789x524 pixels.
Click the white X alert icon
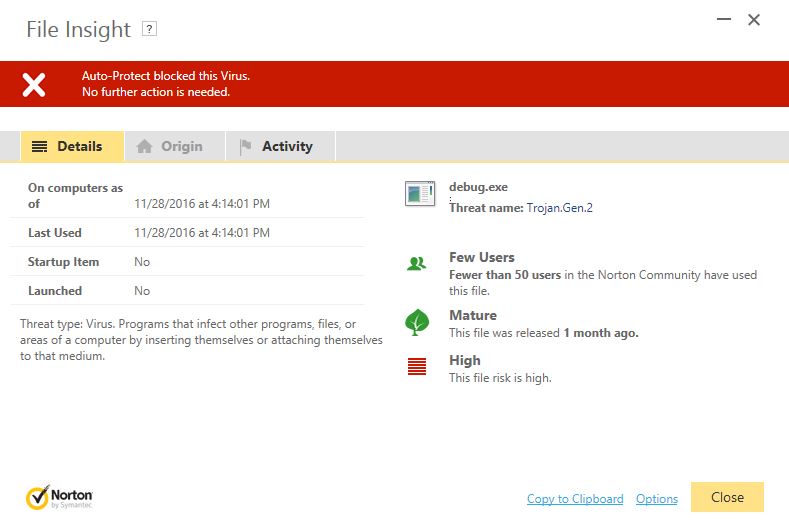[x=34, y=84]
